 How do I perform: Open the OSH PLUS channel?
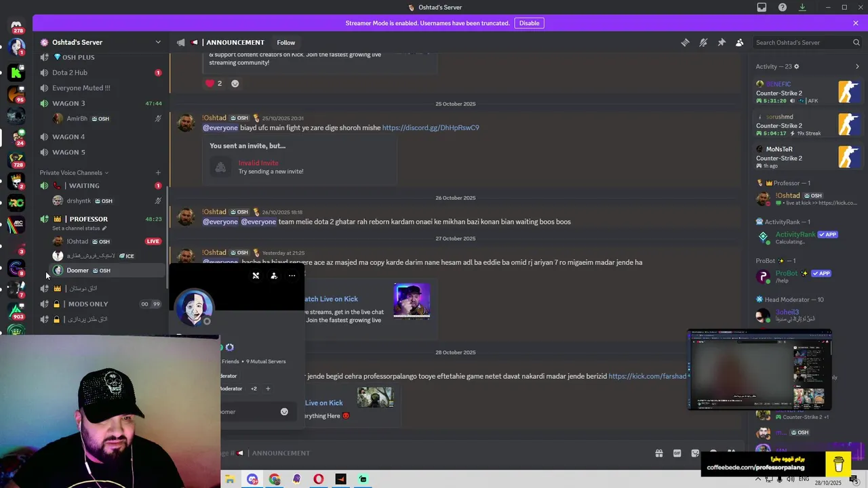click(x=101, y=58)
